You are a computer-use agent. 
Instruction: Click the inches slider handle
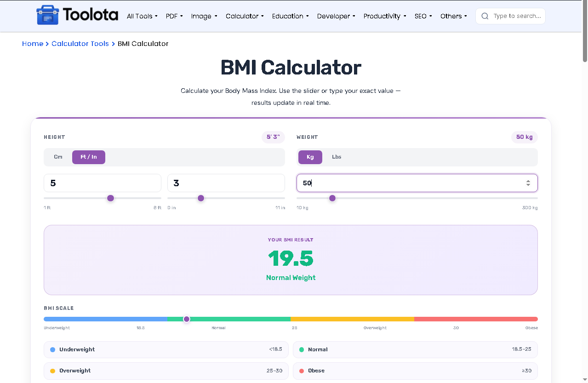pos(201,198)
